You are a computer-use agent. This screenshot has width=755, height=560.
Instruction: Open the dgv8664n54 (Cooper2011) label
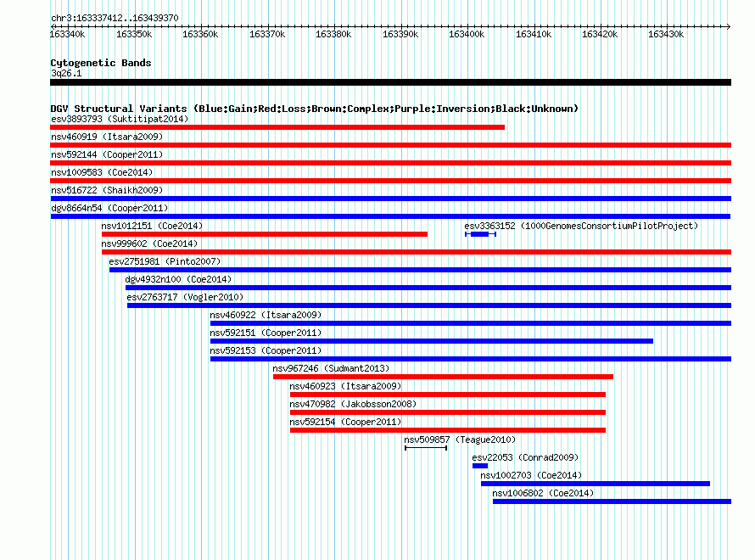(109, 208)
